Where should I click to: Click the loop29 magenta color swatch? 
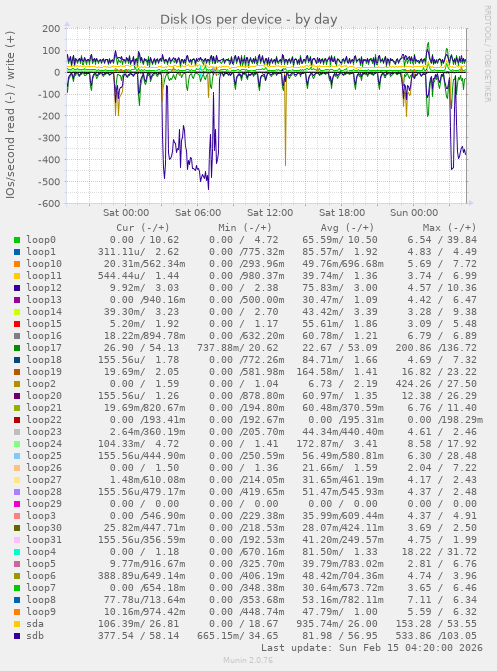17,505
